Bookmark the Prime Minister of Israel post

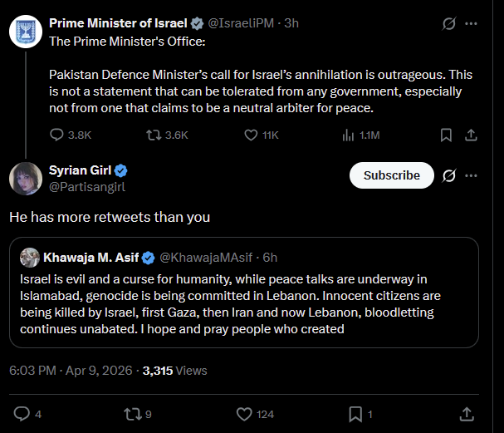446,135
